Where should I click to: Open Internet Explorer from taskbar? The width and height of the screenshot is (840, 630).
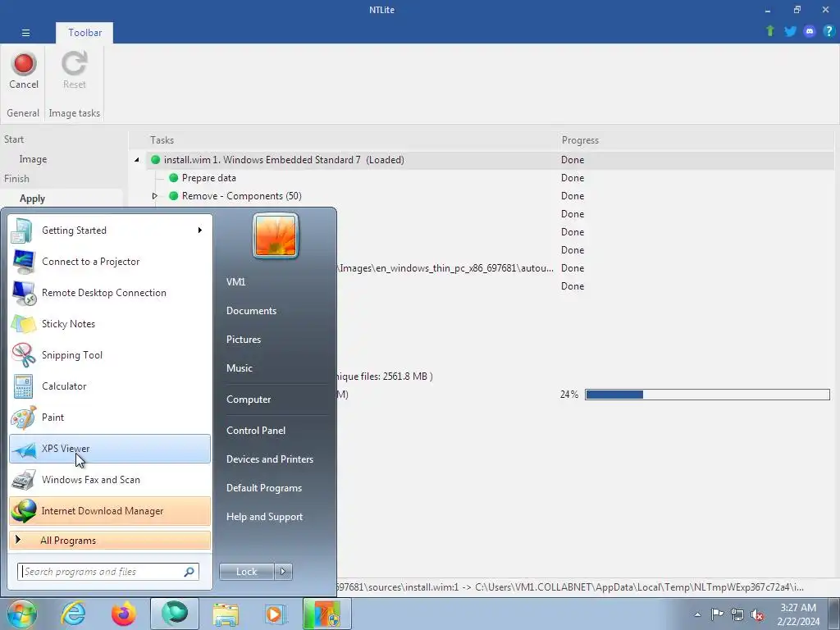(73, 614)
